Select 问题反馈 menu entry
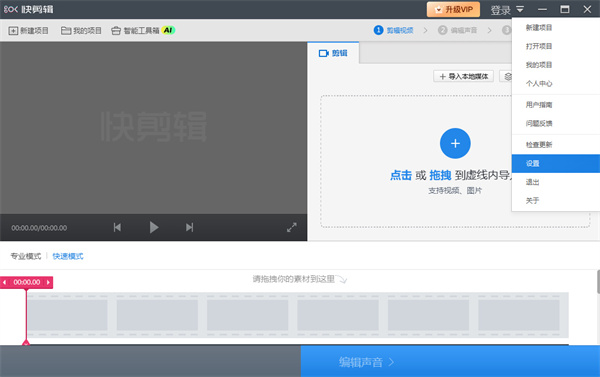The image size is (600, 377). coord(556,123)
